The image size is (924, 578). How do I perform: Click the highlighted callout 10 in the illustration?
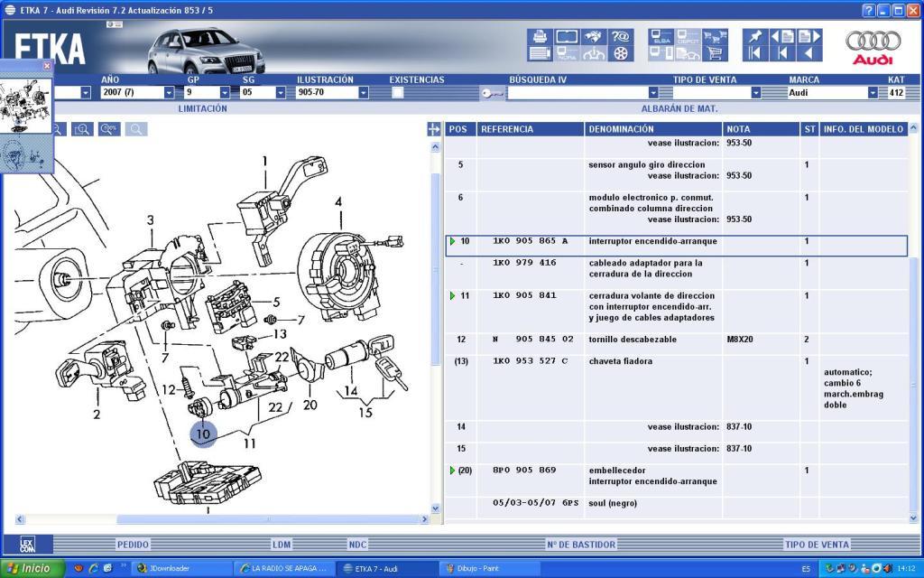[x=203, y=434]
